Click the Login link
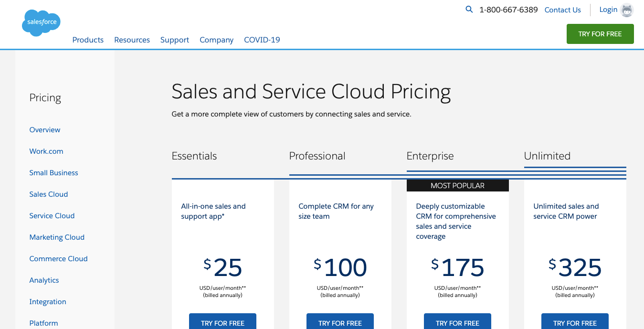The image size is (644, 329). [x=608, y=10]
